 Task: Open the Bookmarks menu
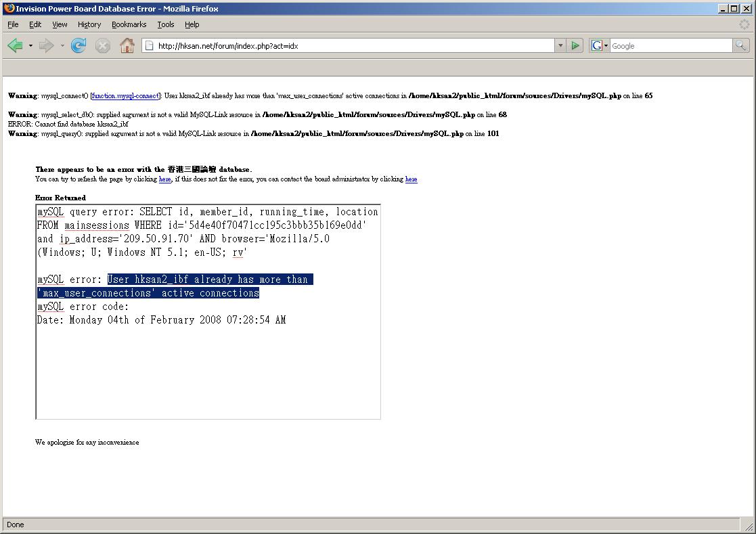tap(129, 24)
